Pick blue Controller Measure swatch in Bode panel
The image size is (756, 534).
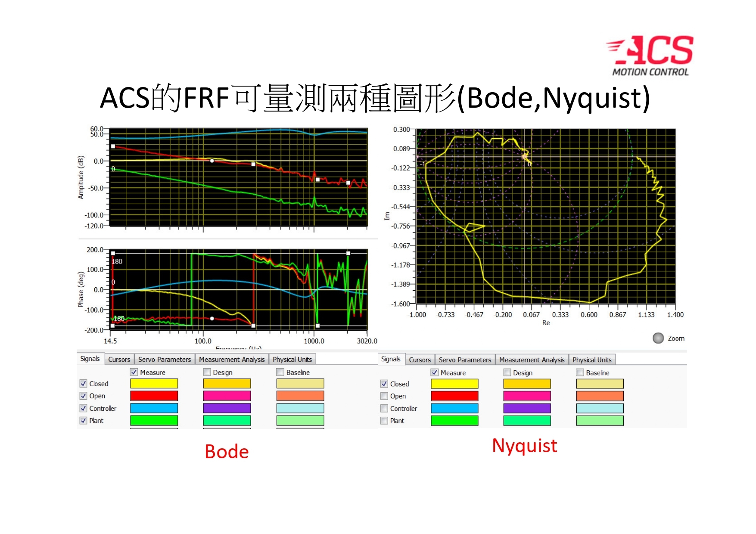point(154,408)
